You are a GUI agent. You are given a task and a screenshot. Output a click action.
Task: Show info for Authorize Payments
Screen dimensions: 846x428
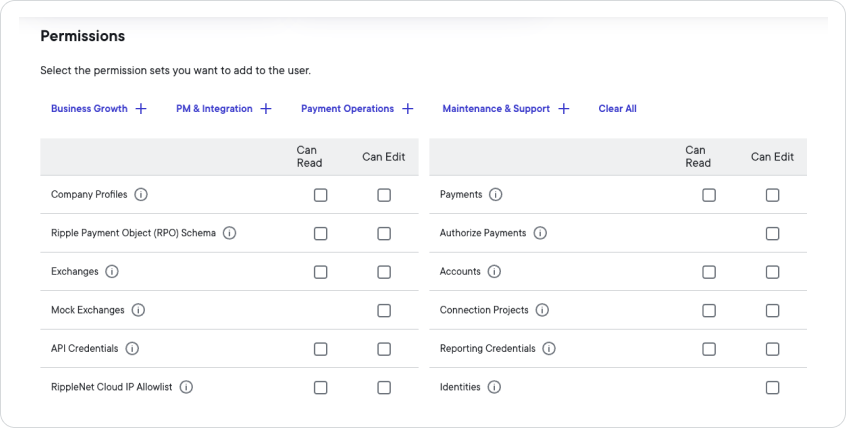540,233
